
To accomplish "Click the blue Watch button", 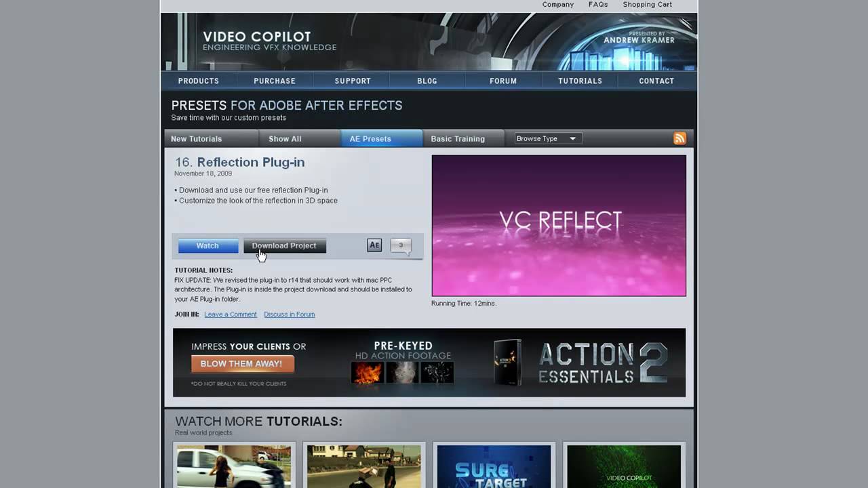I will pyautogui.click(x=208, y=246).
